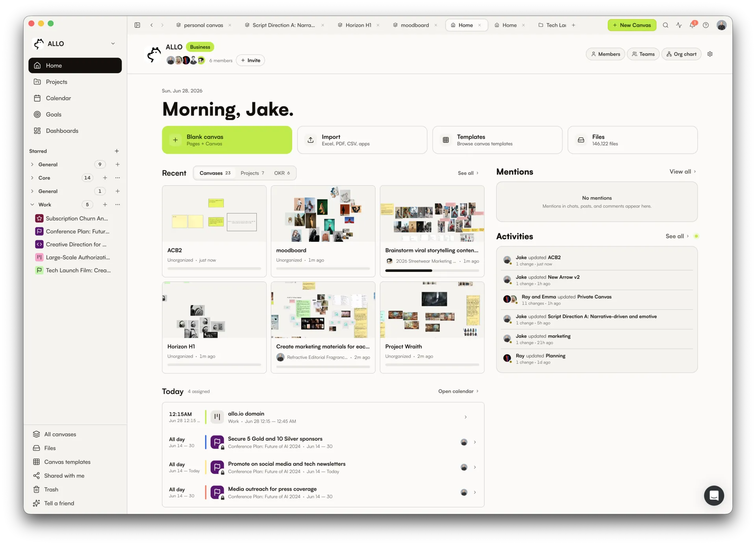Add item to Work section
This screenshot has height=545, width=756.
pos(105,205)
